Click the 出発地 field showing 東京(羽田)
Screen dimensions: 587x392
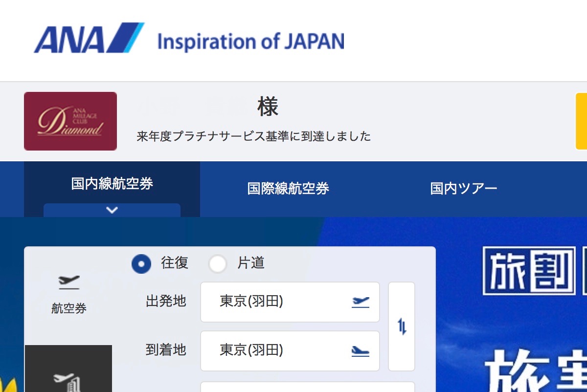290,302
